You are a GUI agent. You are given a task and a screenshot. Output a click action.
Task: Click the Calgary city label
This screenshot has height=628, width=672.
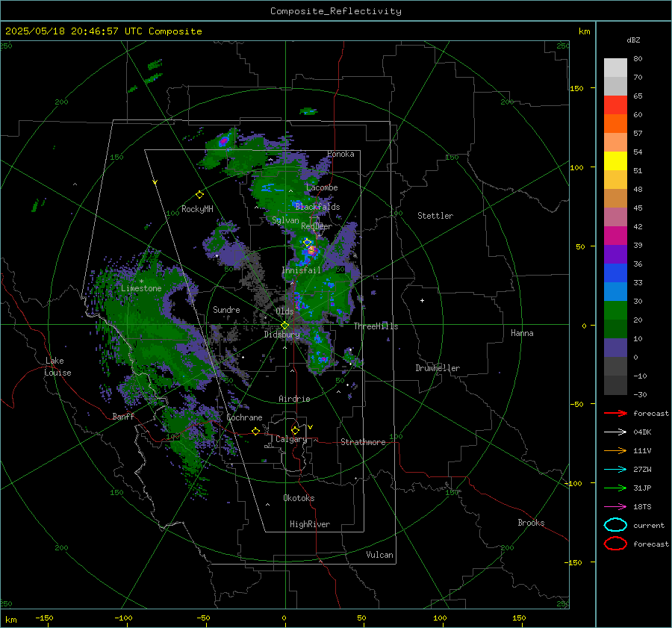[x=291, y=439]
